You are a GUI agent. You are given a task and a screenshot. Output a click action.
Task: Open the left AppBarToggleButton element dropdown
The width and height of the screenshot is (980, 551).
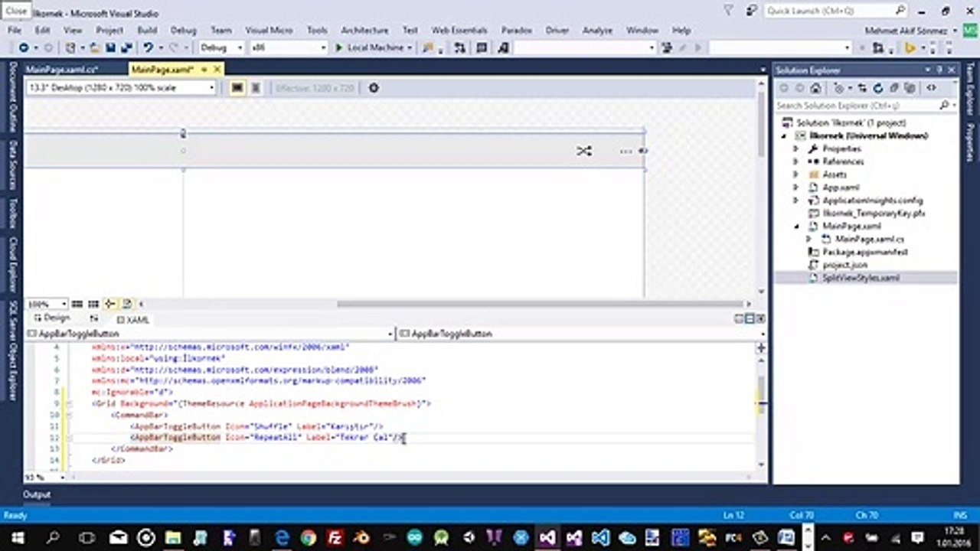[x=210, y=334]
